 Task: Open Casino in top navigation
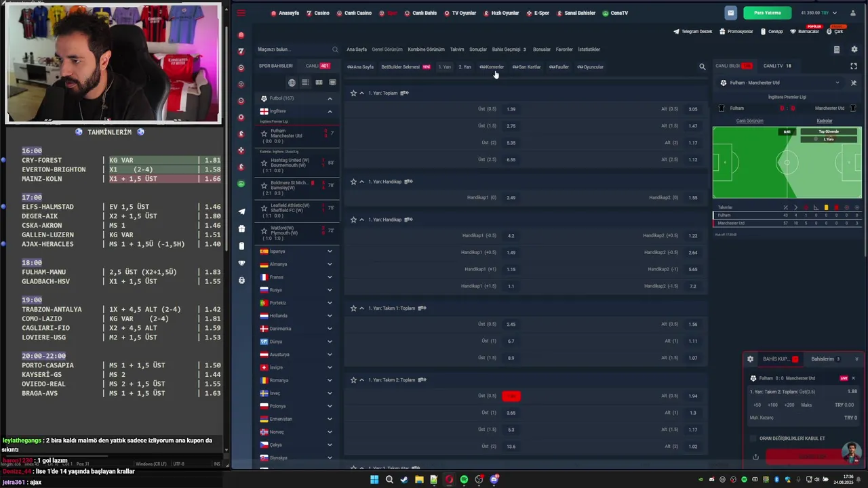(318, 13)
